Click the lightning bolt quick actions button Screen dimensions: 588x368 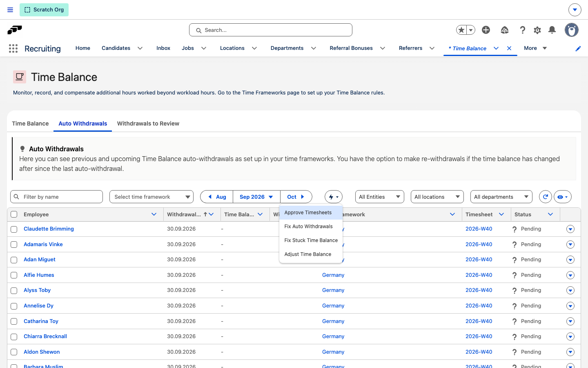click(334, 197)
